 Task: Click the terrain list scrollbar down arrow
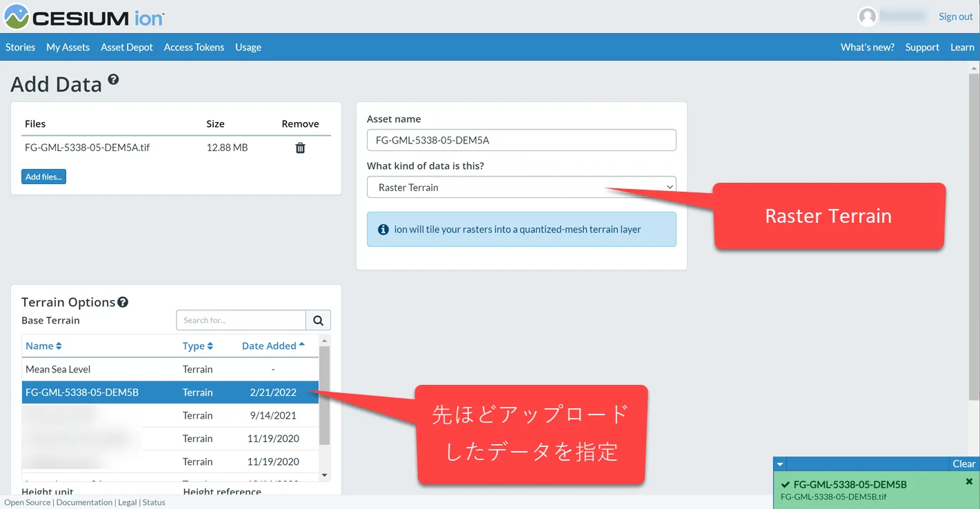click(325, 475)
